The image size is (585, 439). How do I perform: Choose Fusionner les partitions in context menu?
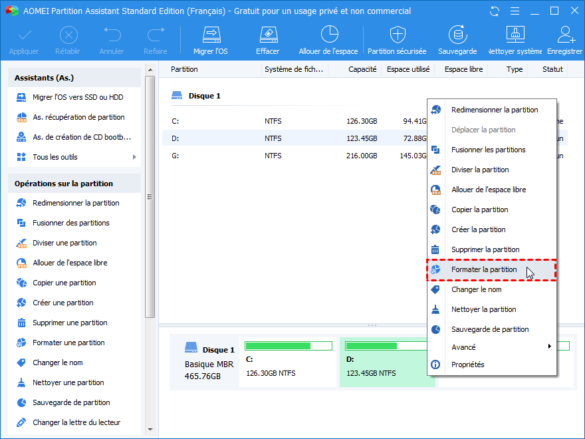tap(492, 150)
